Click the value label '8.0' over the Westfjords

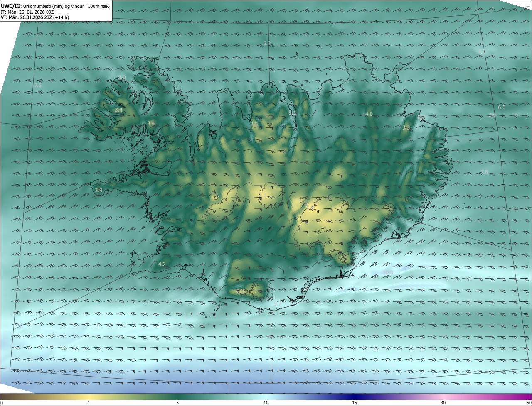(122, 78)
